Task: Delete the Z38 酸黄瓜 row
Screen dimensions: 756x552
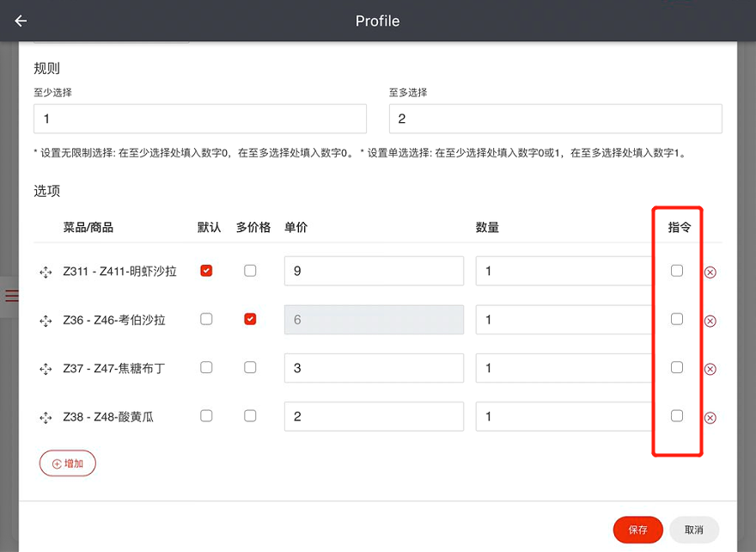Action: [710, 417]
